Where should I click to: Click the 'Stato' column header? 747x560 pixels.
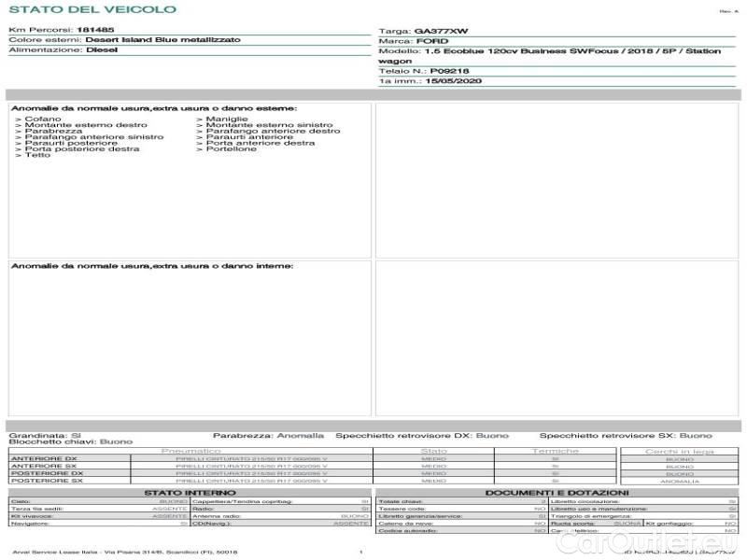click(x=433, y=451)
